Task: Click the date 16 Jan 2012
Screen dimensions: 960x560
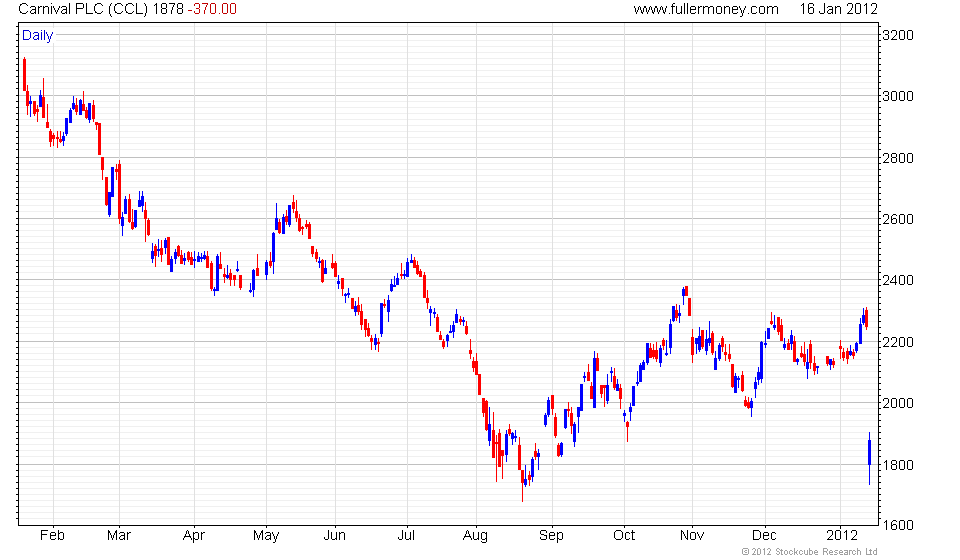Action: coord(838,9)
